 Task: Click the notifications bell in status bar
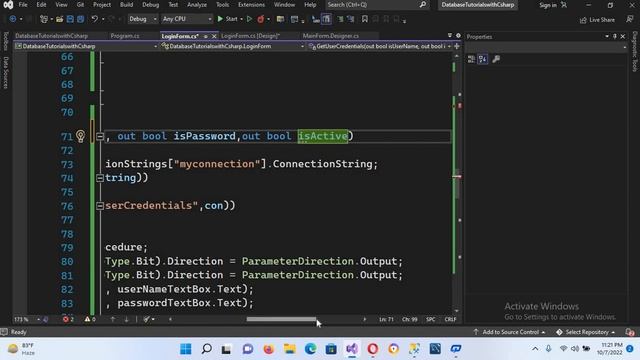click(x=630, y=332)
